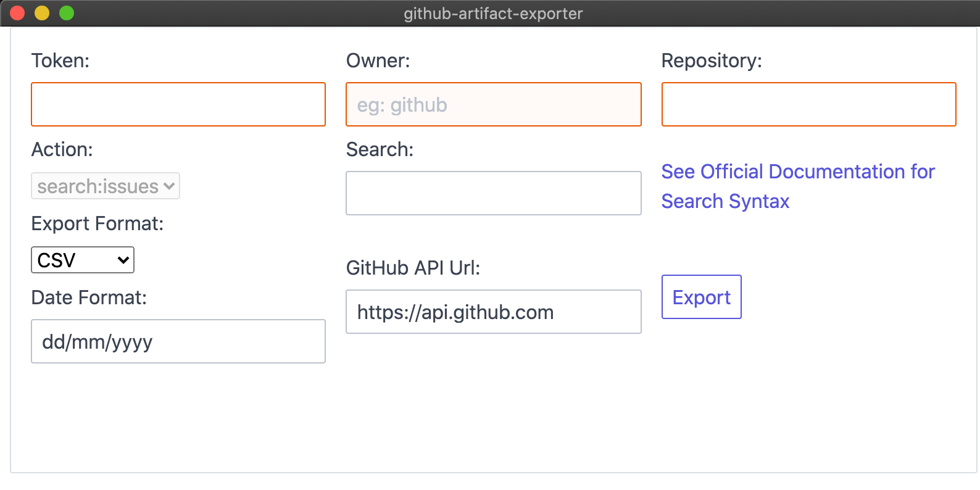Click the Token label

[x=60, y=60]
